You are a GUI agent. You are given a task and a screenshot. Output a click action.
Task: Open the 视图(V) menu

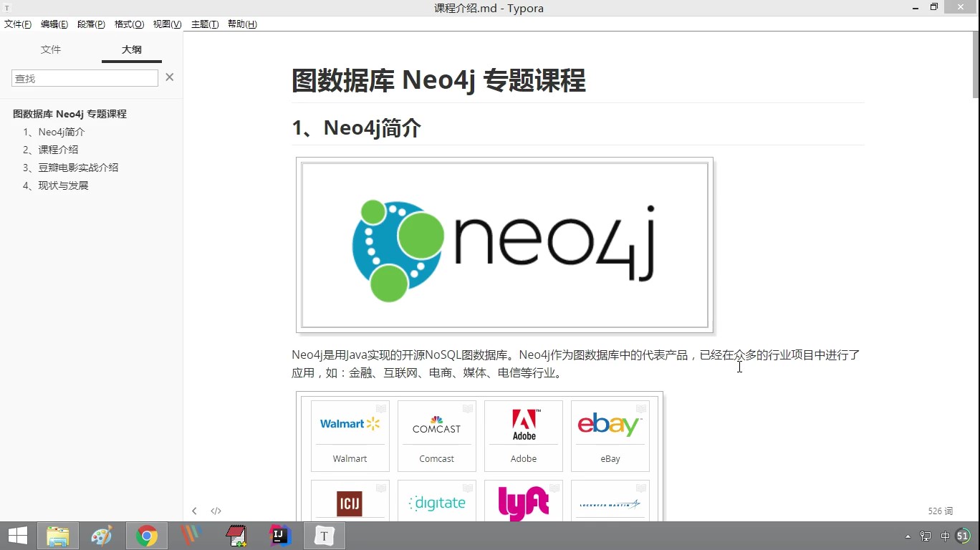(x=167, y=24)
